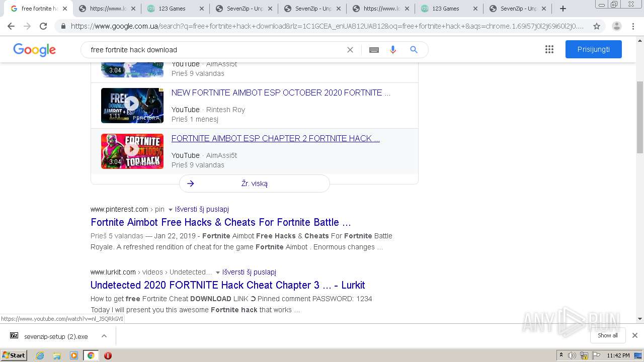Image resolution: width=644 pixels, height=362 pixels.
Task: Click the scrollbar down arrow
Action: coord(640,319)
